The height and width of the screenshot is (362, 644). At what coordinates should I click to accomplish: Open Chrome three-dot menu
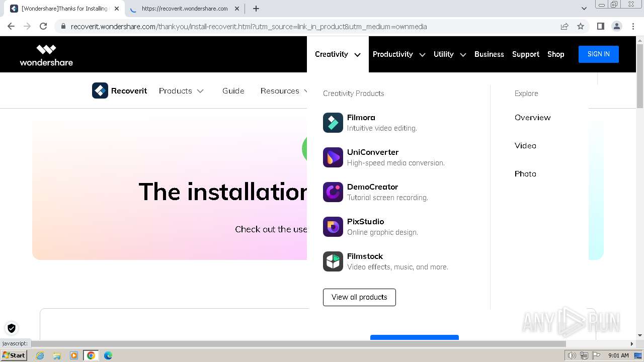[633, 26]
